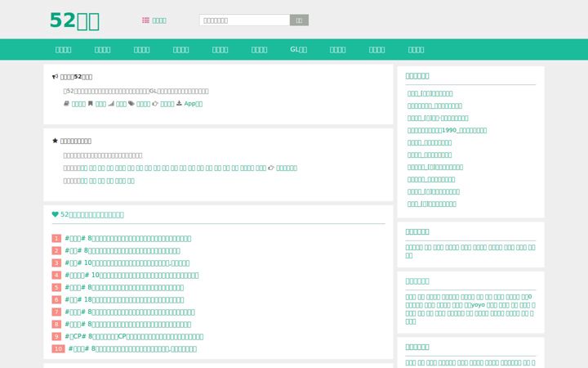Select the nav bar item just before the GL item
The image size is (588, 368).
point(259,50)
